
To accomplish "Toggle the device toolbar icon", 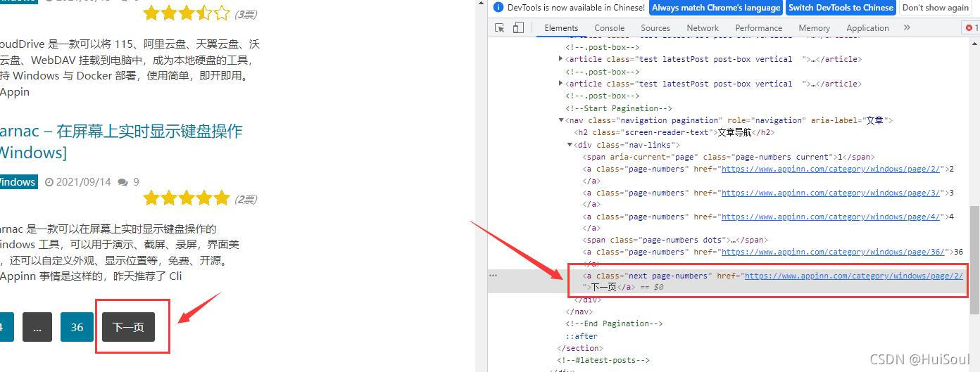I will click(518, 28).
